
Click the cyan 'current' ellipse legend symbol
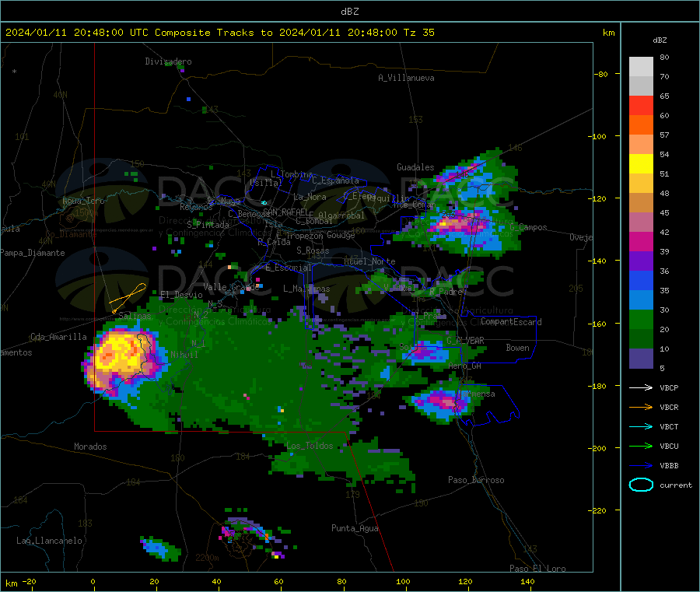coord(641,485)
